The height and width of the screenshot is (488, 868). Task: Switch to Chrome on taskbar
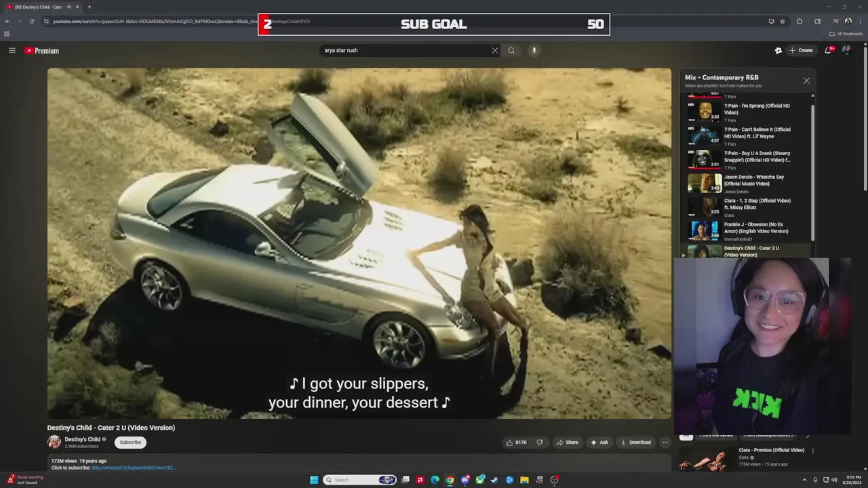pyautogui.click(x=450, y=480)
